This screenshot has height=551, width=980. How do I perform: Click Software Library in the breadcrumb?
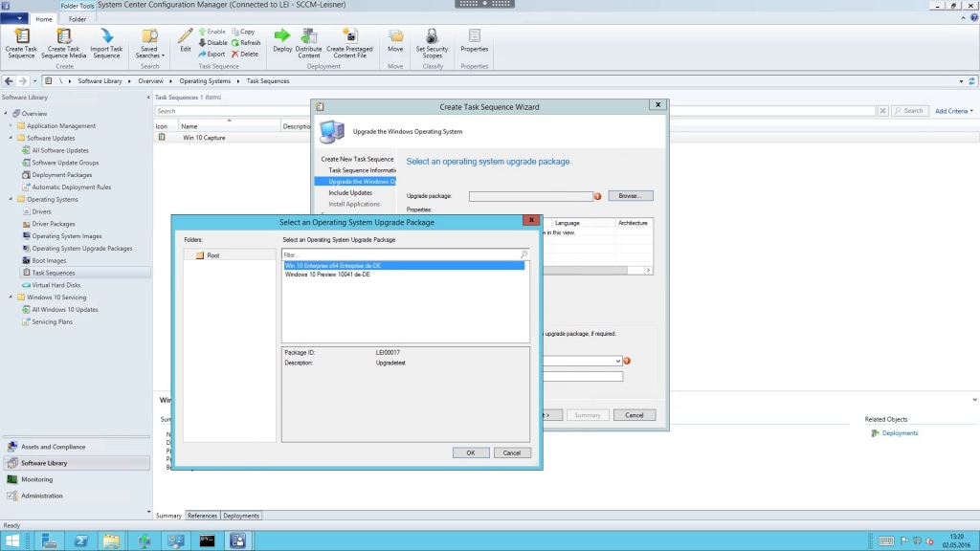[100, 80]
